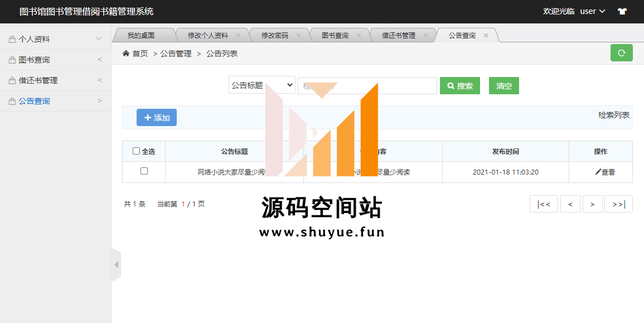This screenshot has width=644, height=323.
Task: Click the 当前第 1 / 1 页 text
Action: (181, 204)
